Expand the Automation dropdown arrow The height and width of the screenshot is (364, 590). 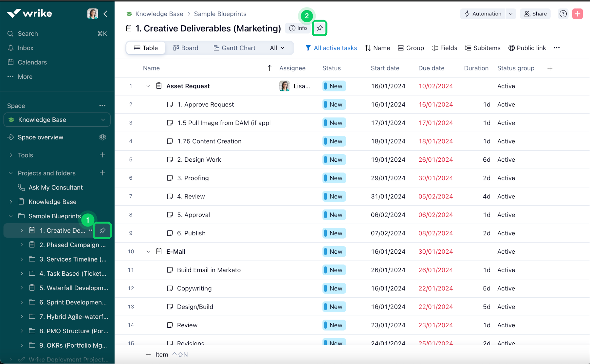click(x=510, y=14)
